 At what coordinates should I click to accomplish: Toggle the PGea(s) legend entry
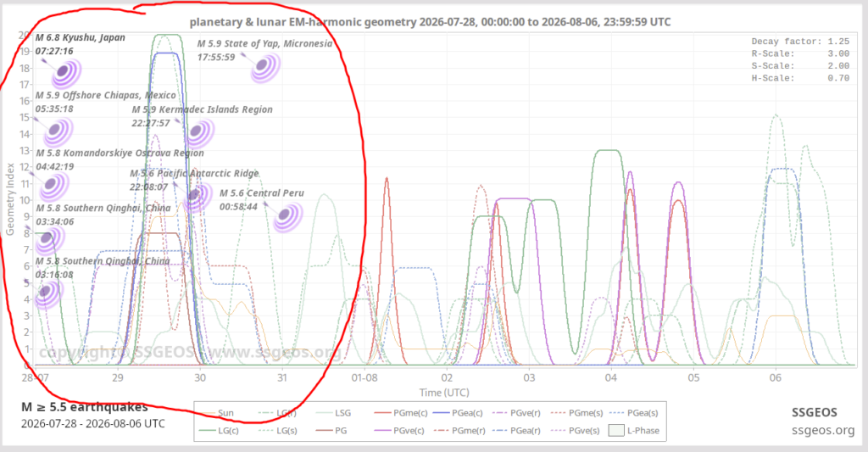pyautogui.click(x=633, y=413)
